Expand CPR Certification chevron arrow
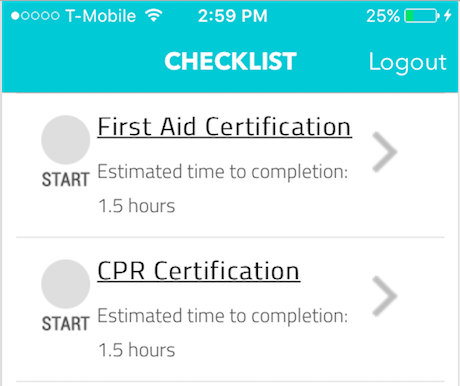Screen dimensions: 460x386 (x=385, y=296)
